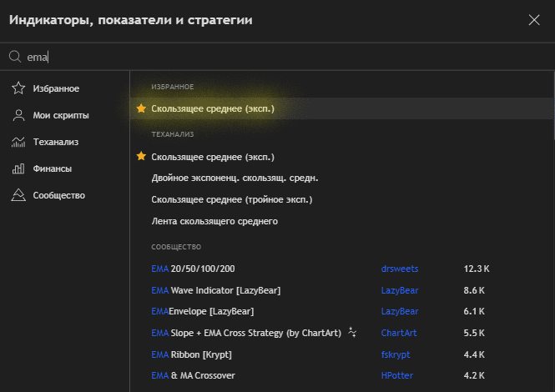This screenshot has width=555, height=392.
Task: Open LazyBear link beside EMAEnvelope
Action: [x=400, y=311]
